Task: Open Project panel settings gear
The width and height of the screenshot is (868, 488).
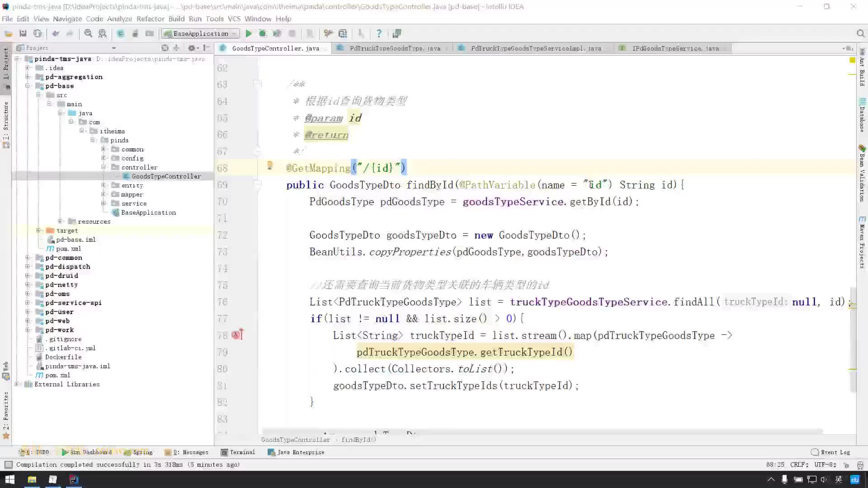Action: [192, 48]
